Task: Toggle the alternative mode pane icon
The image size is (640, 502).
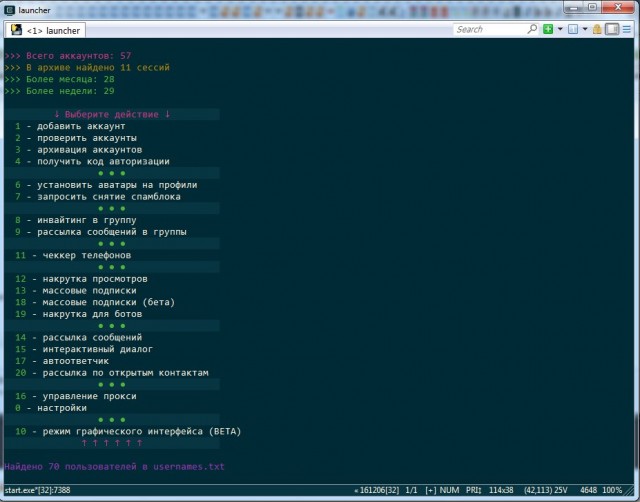Action: tap(612, 29)
